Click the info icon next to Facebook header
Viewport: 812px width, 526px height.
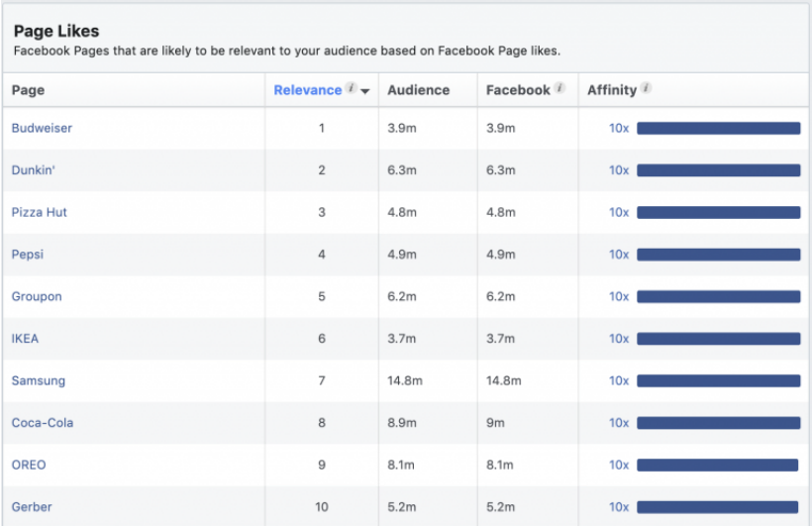[x=559, y=87]
